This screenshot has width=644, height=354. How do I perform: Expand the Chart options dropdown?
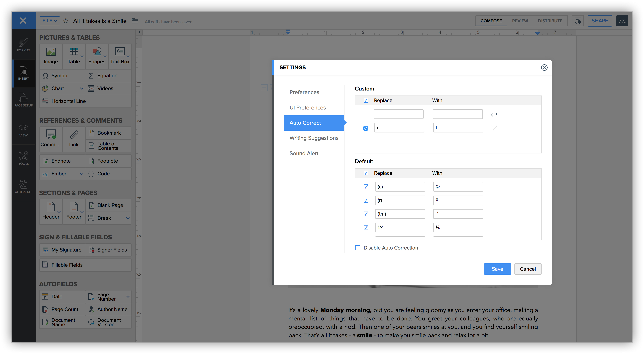(82, 88)
